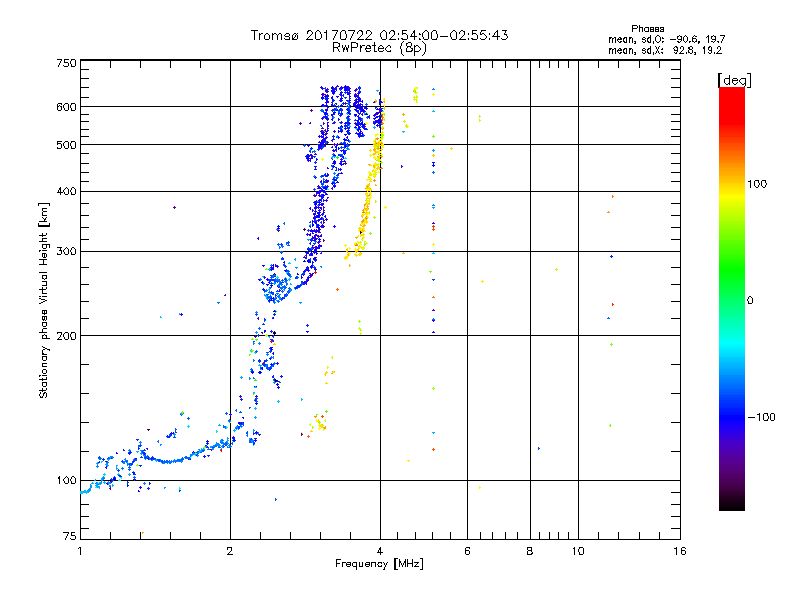Click the colorbar tick label "-100"
This screenshot has width=800, height=600.
click(761, 417)
